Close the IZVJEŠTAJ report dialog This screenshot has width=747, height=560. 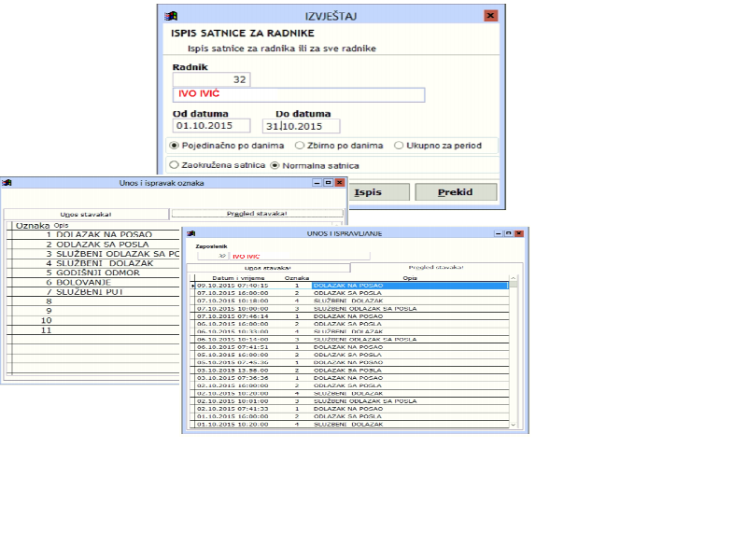pyautogui.click(x=490, y=16)
